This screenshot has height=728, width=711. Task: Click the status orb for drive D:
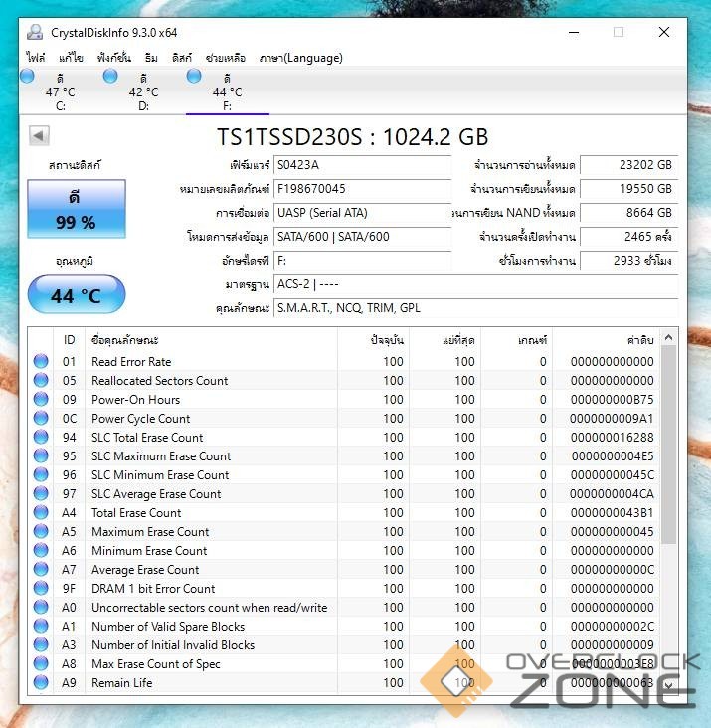coord(110,76)
